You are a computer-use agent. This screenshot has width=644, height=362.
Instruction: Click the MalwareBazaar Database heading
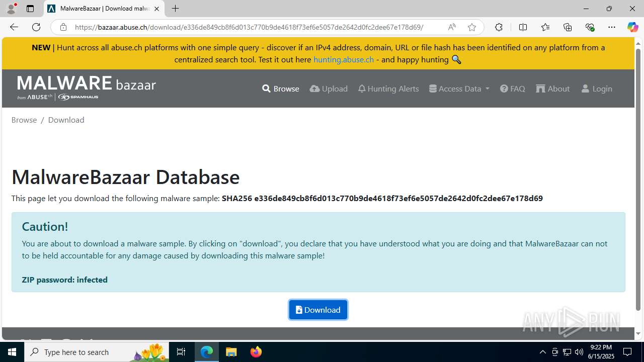(126, 177)
